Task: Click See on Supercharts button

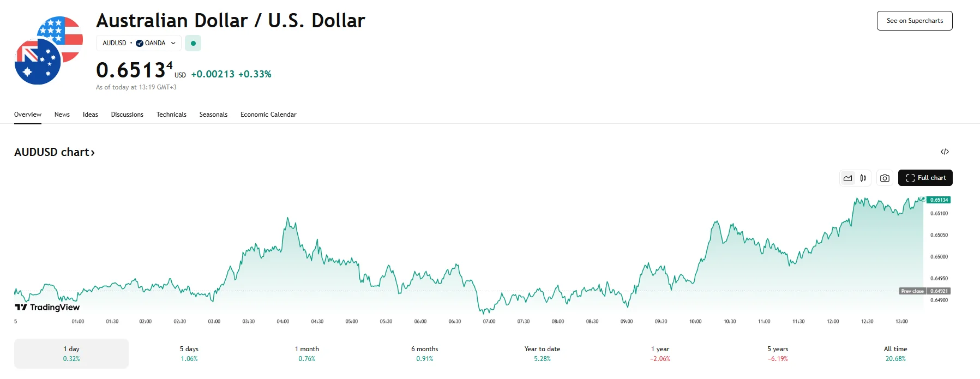Action: click(x=914, y=21)
